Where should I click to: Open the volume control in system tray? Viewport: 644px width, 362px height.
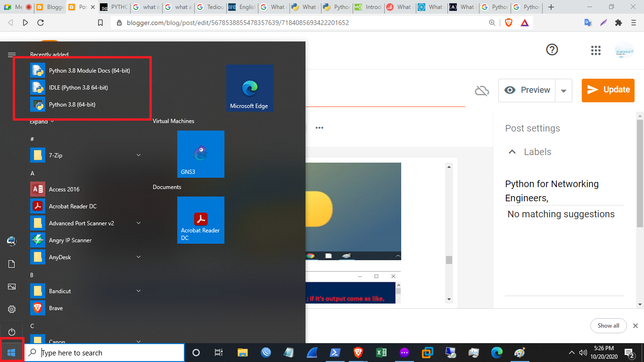click(x=583, y=353)
